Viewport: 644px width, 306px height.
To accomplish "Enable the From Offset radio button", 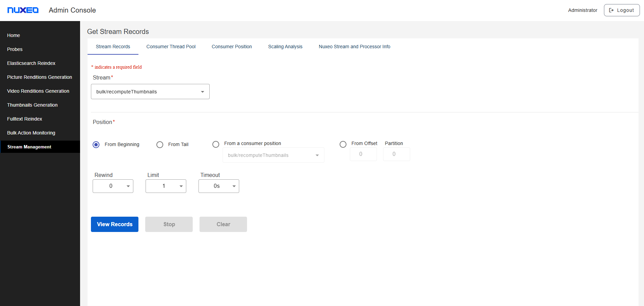I will [343, 144].
